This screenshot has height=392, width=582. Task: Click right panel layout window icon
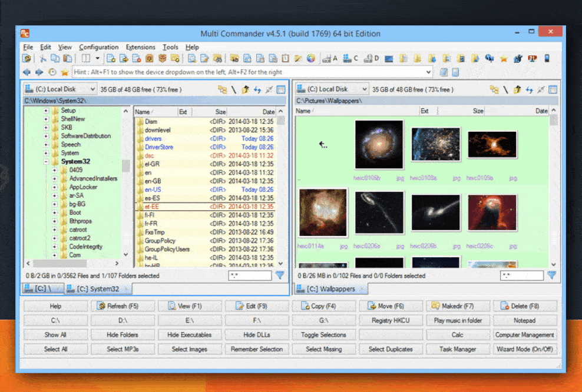[553, 89]
